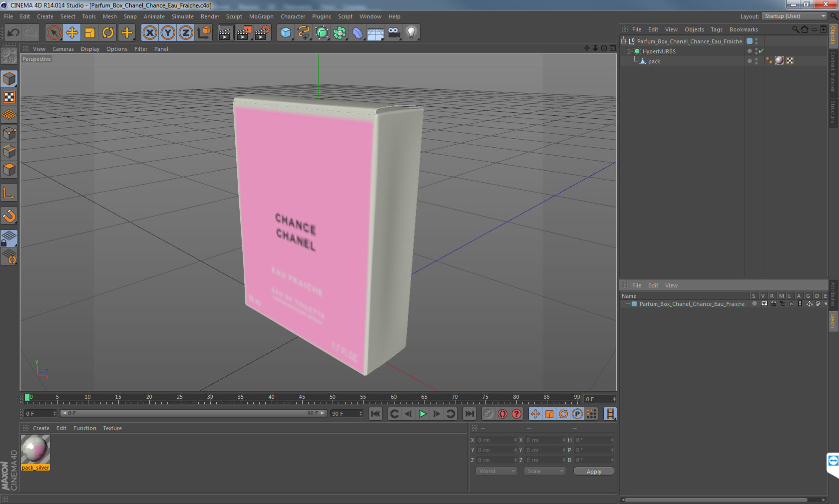This screenshot has width=839, height=504.
Task: Open the Sculpt menu
Action: (234, 16)
